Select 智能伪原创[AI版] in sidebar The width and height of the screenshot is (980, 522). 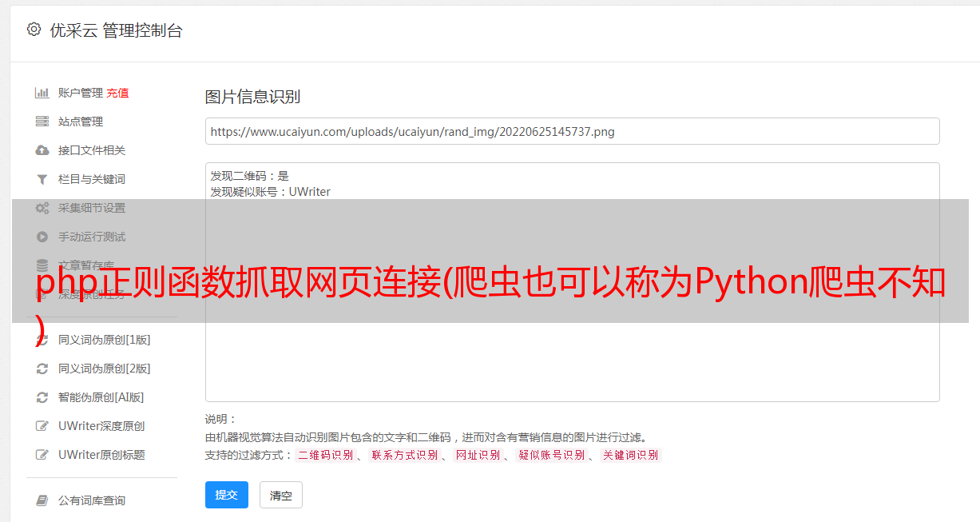101,397
